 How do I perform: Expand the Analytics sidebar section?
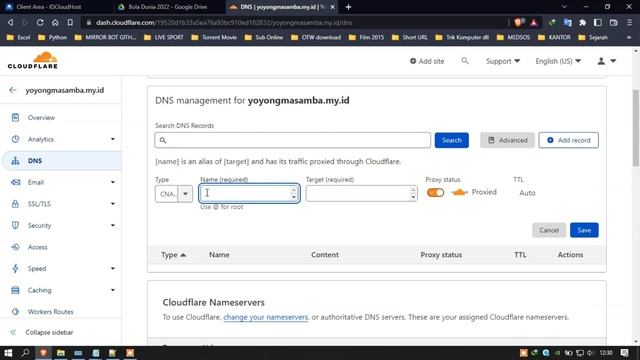click(x=113, y=139)
